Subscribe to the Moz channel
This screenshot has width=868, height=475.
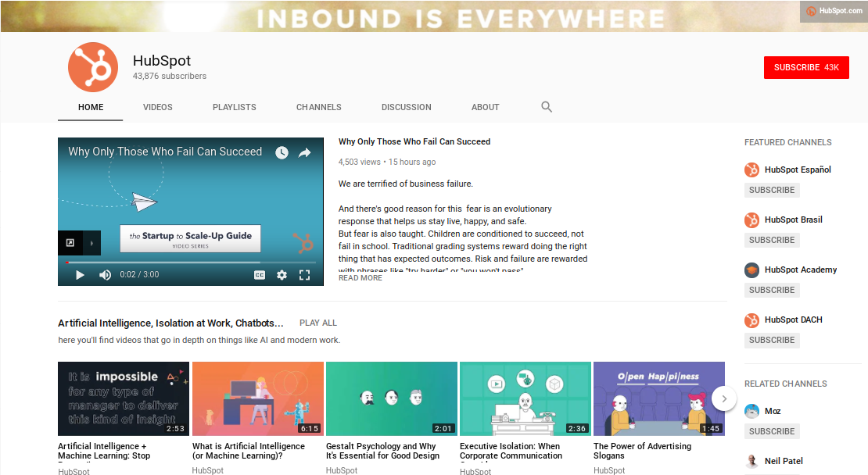tap(772, 431)
